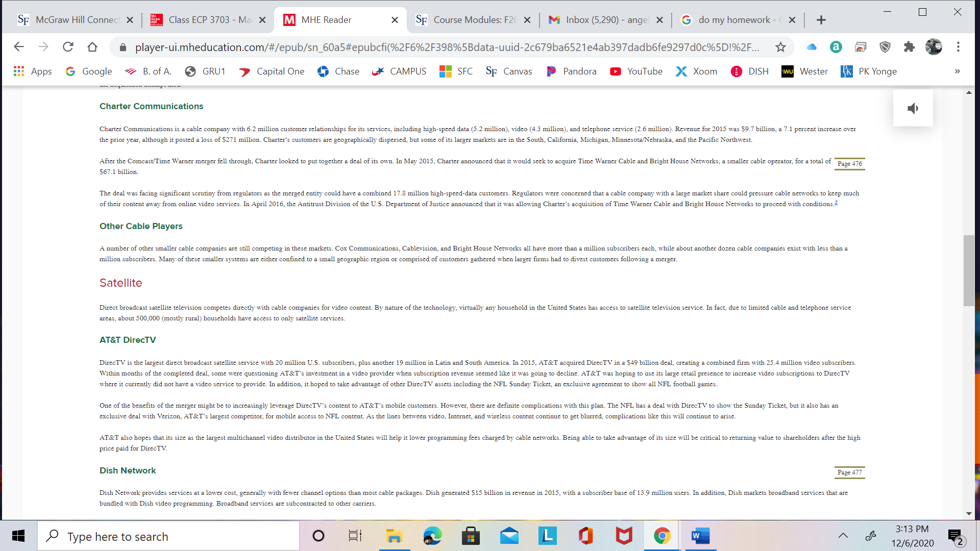Open the cloud extension icon
Image resolution: width=980 pixels, height=551 pixels.
pyautogui.click(x=811, y=47)
